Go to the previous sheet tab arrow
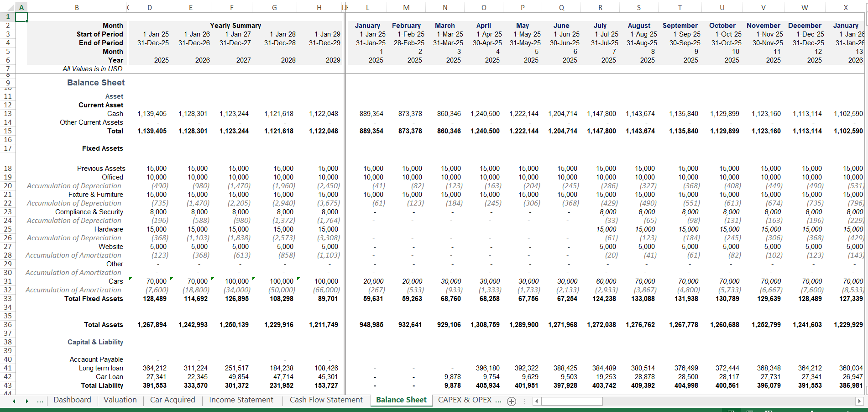 point(14,401)
